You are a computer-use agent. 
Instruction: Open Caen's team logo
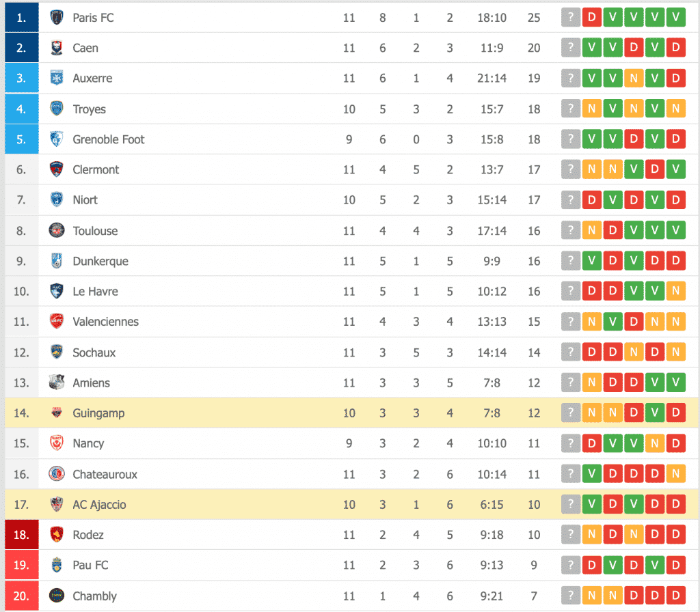(x=57, y=48)
